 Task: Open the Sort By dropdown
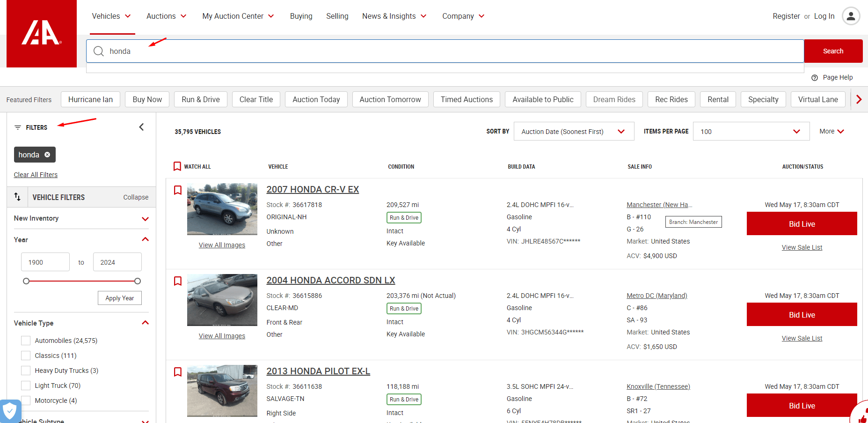tap(573, 132)
